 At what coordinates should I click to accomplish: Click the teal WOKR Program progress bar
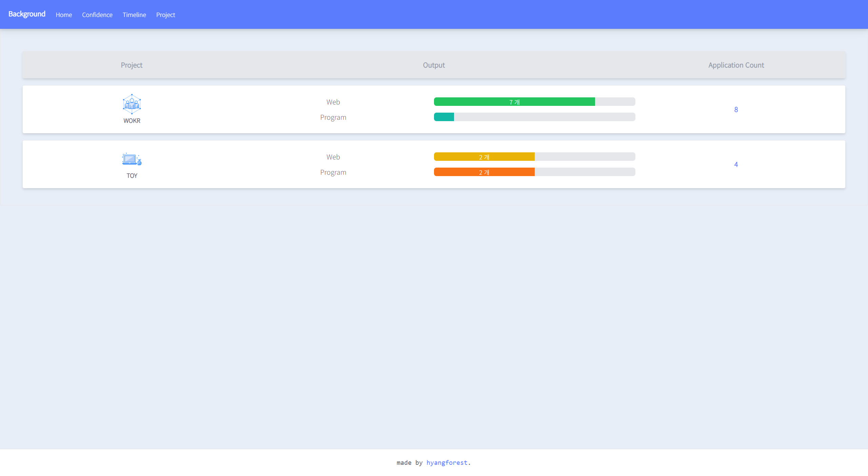pos(444,117)
